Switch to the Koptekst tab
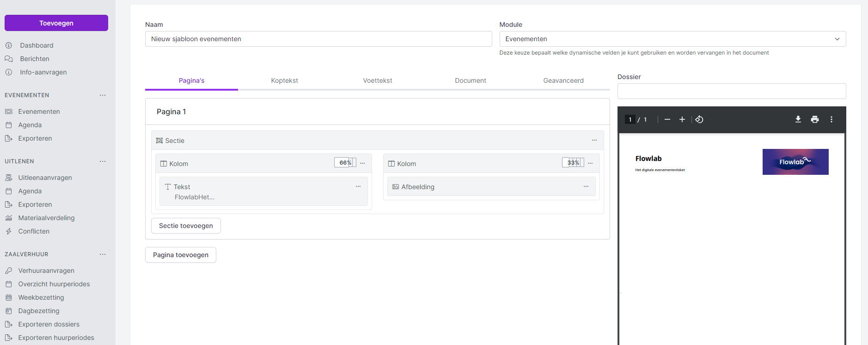Screen dimensions: 868x345 coord(284,80)
